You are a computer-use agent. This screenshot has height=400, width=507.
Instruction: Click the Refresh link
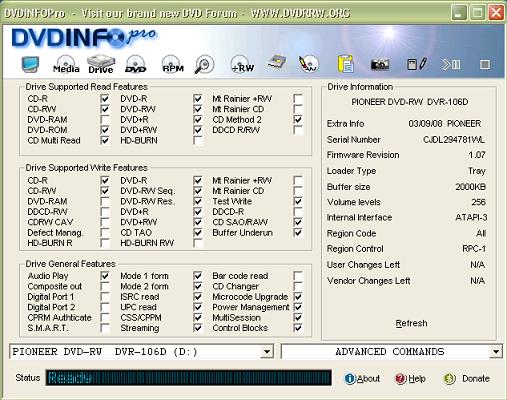pyautogui.click(x=411, y=323)
